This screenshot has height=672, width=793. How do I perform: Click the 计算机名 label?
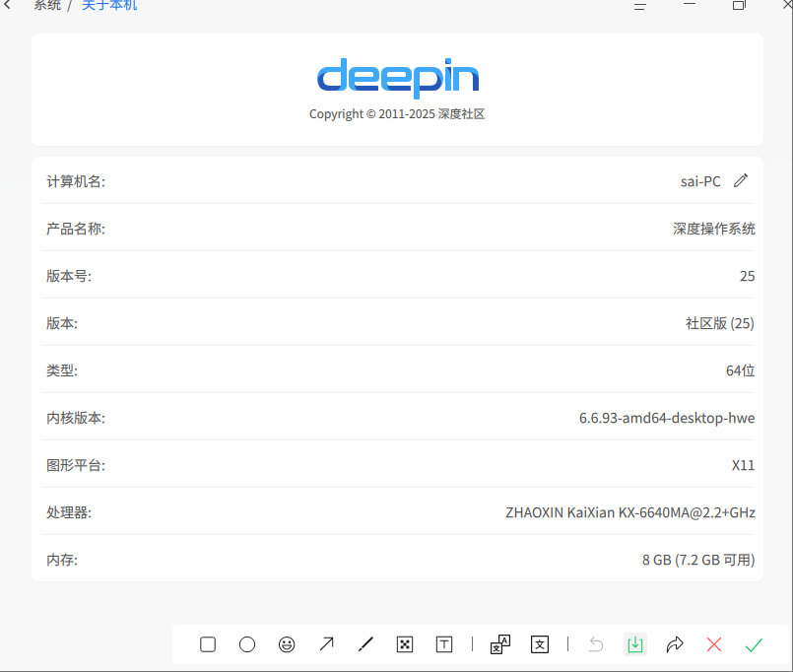76,181
